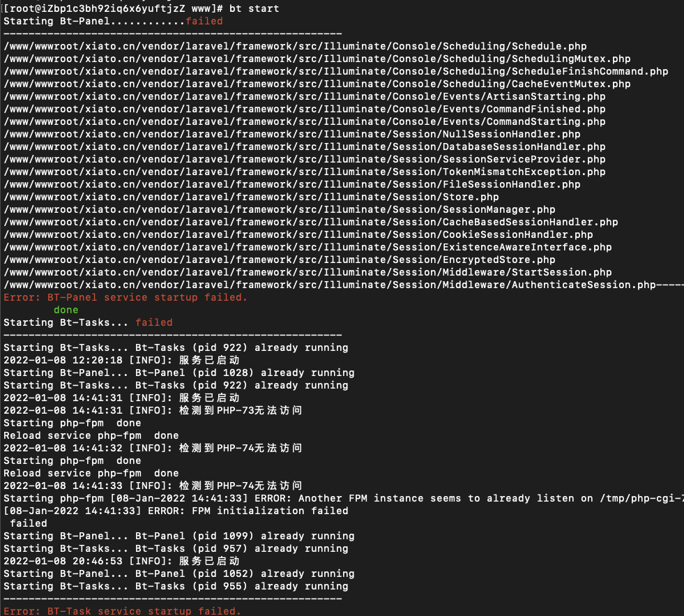Click the red 'failed' after Starting Bt-Panel

click(x=204, y=22)
